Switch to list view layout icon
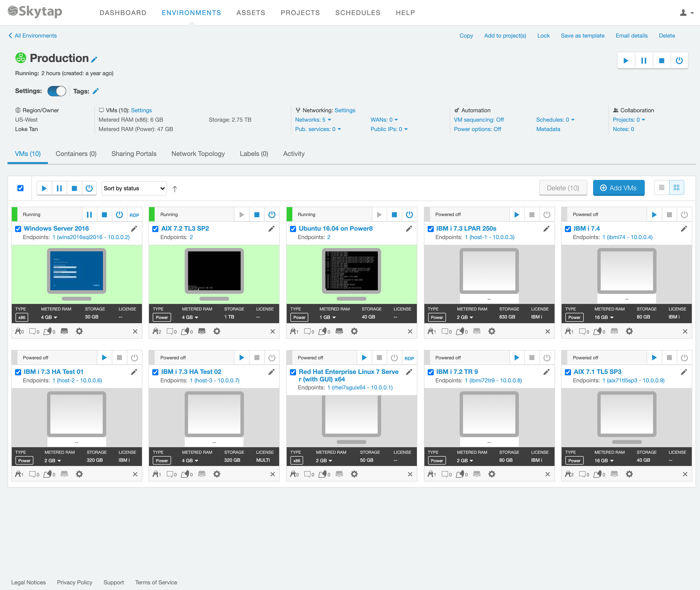 click(x=661, y=188)
